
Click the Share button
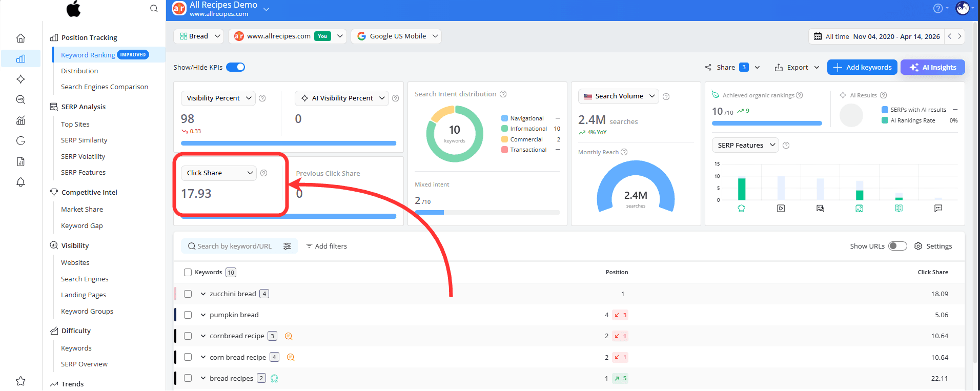point(732,67)
